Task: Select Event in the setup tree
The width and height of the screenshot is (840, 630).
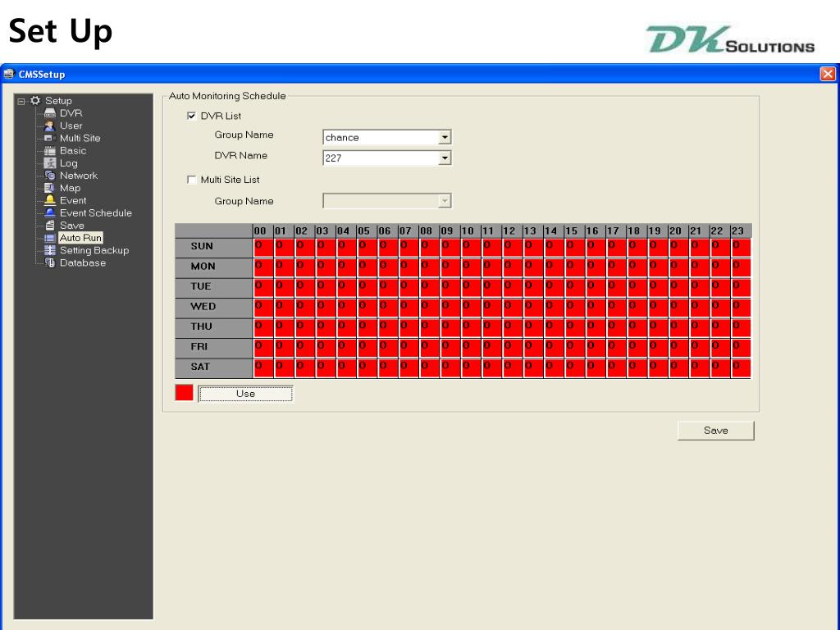Action: click(x=73, y=200)
